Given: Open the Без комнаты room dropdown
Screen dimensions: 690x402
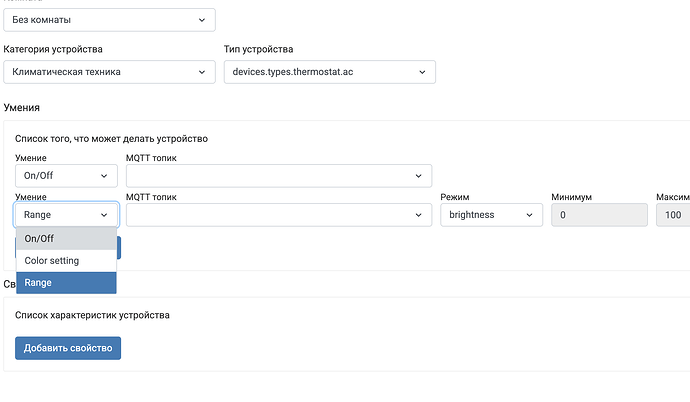Looking at the screenshot, I should coord(110,19).
